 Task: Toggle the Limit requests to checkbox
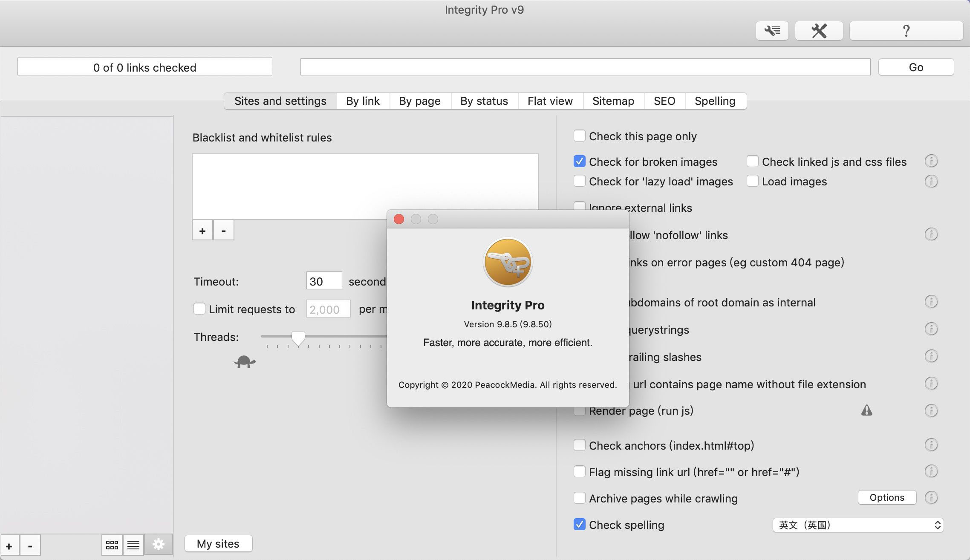click(199, 309)
